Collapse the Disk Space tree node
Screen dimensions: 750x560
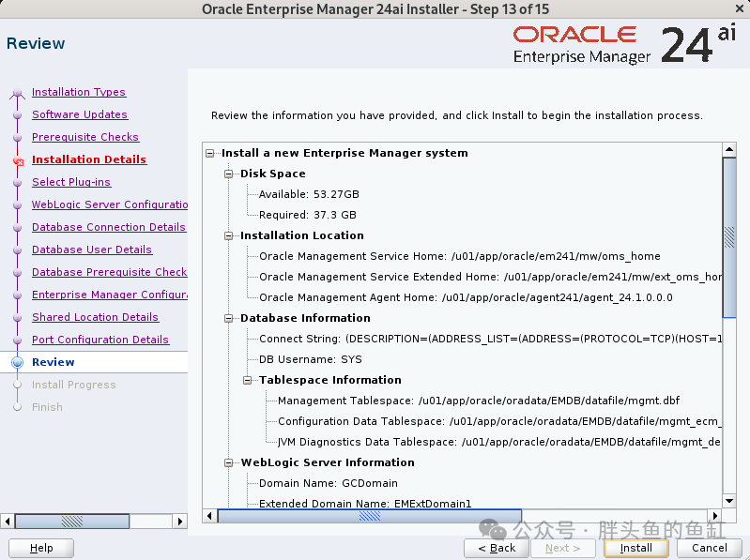tap(229, 174)
